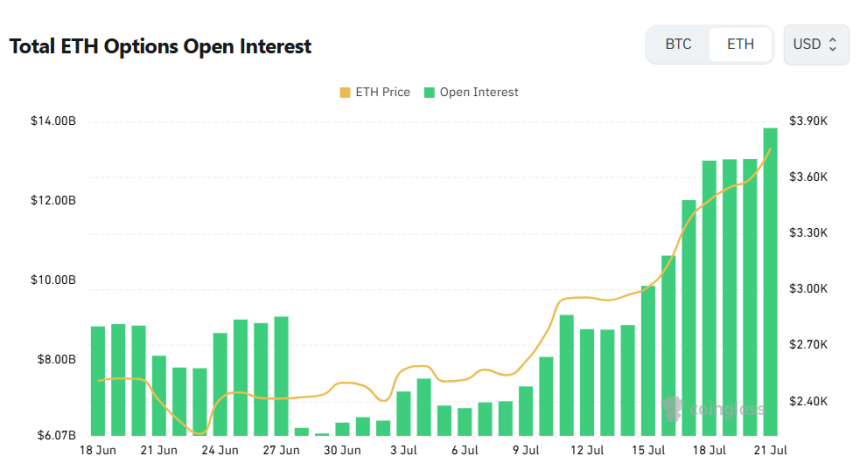Click the $14.00B left axis label
The height and width of the screenshot is (456, 860).
53,121
